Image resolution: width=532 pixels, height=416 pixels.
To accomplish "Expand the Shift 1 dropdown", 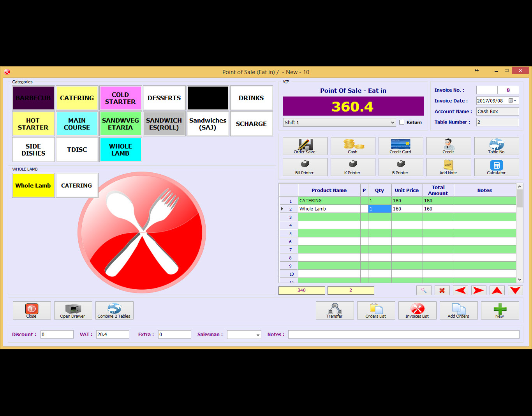I will click(x=392, y=122).
